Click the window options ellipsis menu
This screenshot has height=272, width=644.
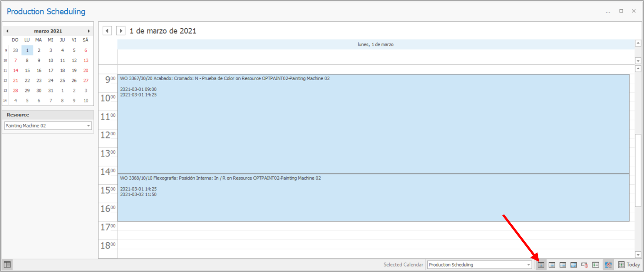(x=608, y=12)
